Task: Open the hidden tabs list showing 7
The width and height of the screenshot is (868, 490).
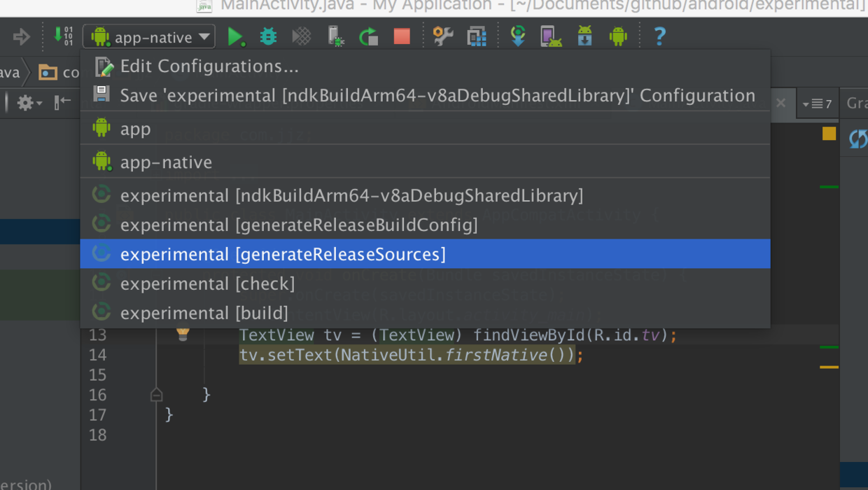Action: pos(817,104)
